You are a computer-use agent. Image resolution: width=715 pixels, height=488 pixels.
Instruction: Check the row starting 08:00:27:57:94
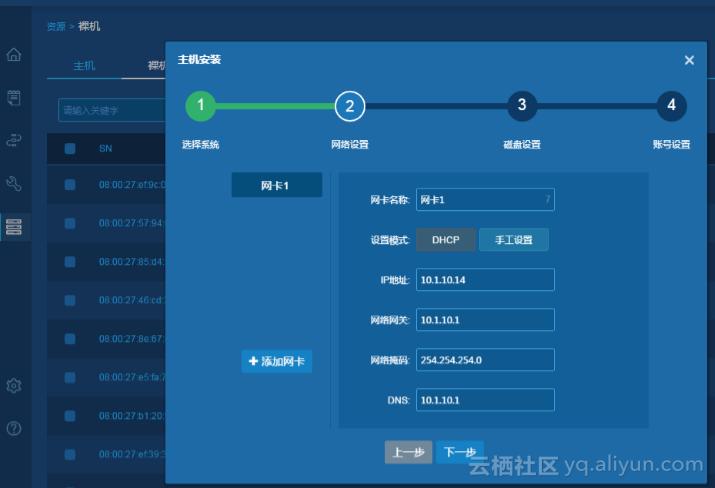(x=70, y=223)
